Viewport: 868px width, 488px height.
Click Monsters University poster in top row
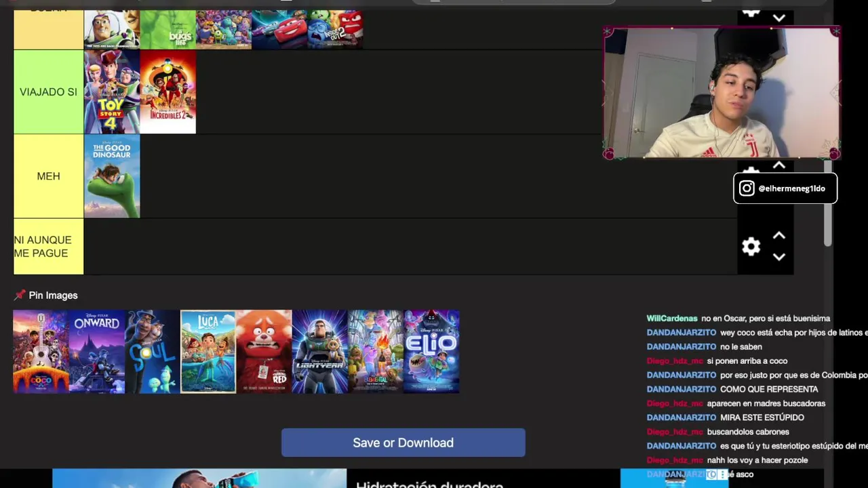[223, 29]
